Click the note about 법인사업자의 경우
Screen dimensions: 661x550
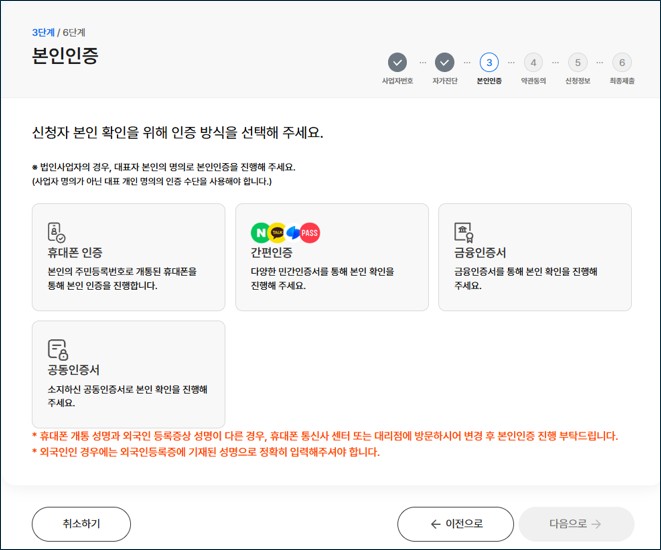tap(164, 167)
